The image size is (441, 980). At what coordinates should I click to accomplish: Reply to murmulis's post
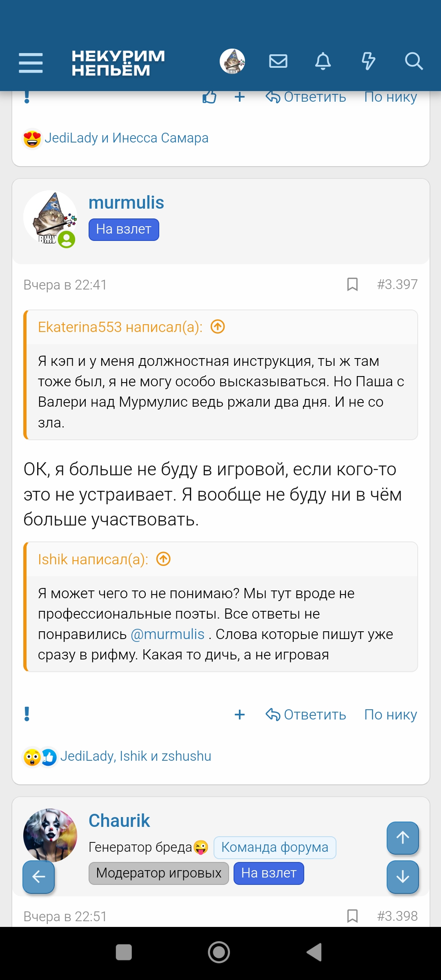(306, 715)
